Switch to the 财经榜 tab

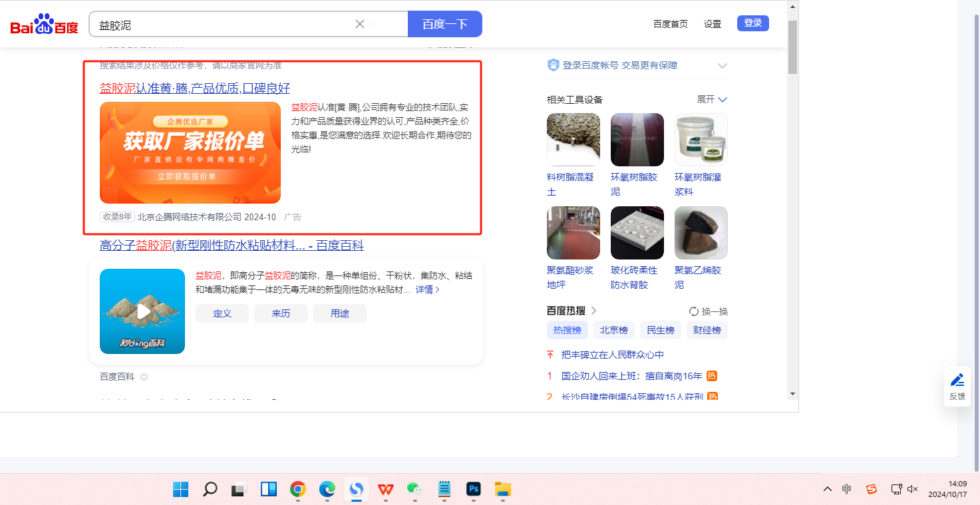pos(707,330)
